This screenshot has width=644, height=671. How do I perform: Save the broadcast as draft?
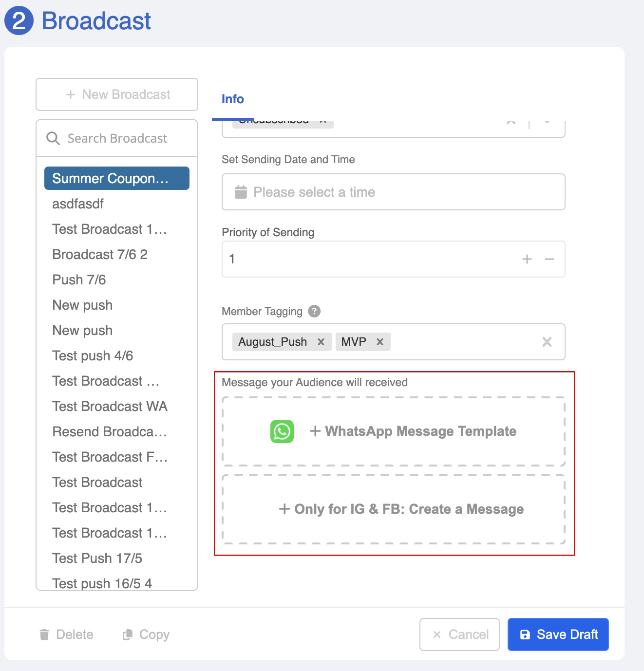coord(558,634)
